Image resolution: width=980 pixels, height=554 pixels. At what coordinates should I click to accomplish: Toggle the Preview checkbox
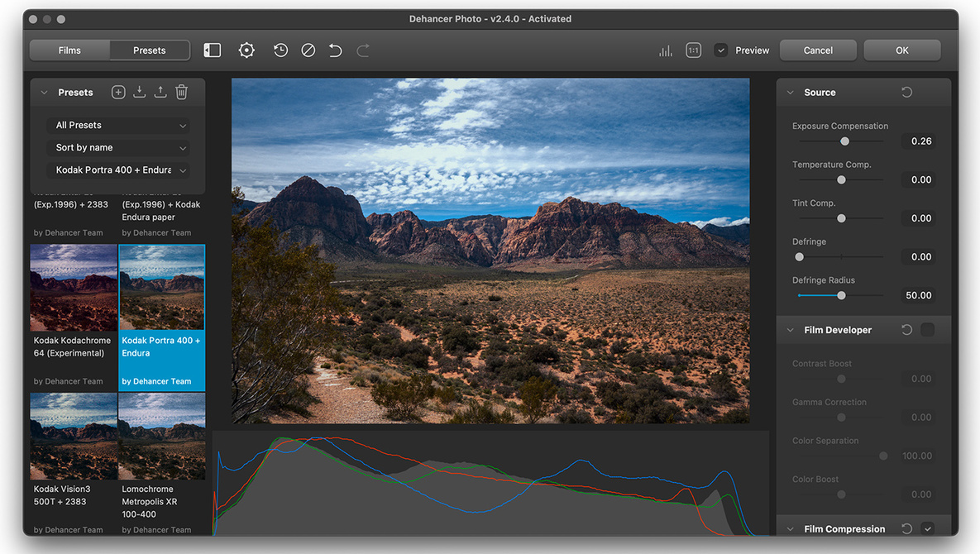720,50
